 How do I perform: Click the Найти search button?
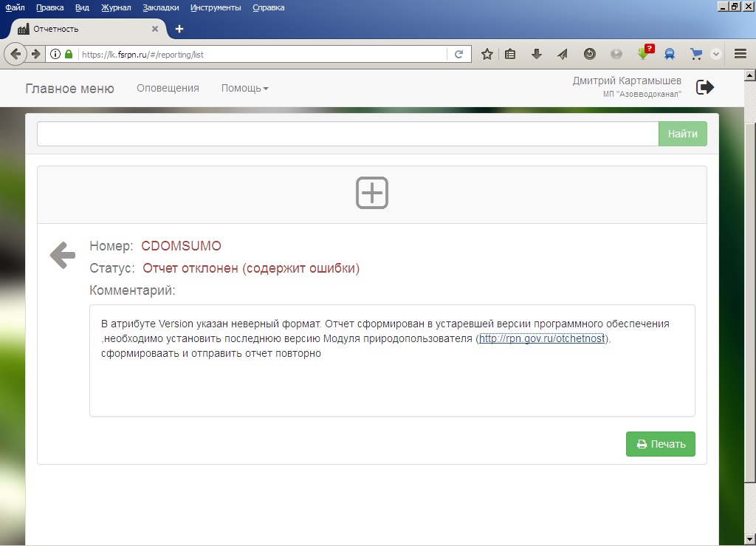point(682,134)
